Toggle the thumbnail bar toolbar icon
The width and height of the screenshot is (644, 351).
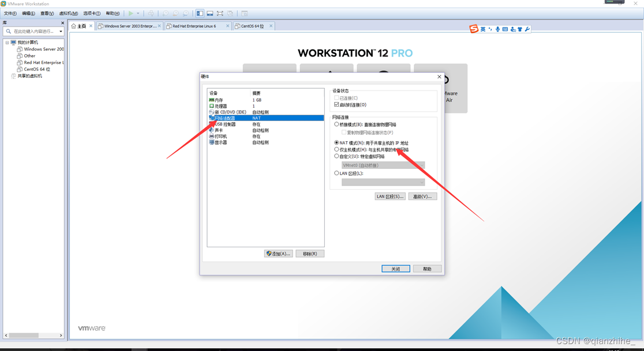[x=210, y=13]
